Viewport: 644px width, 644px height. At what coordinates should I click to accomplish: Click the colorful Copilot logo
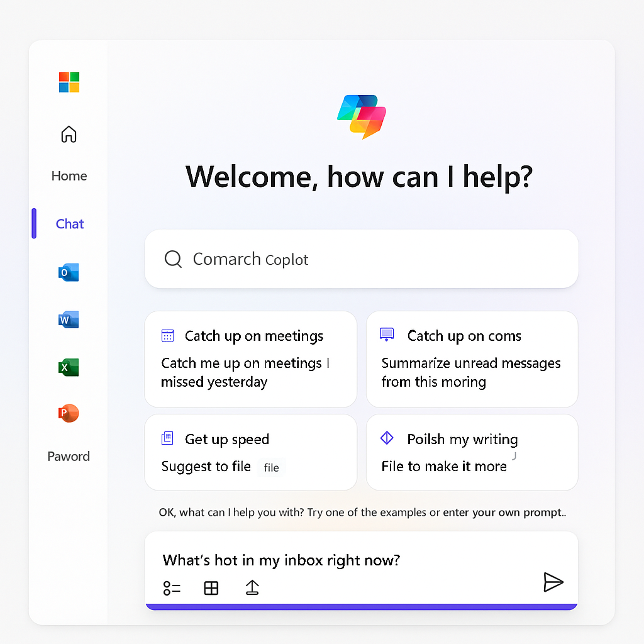coord(362,116)
